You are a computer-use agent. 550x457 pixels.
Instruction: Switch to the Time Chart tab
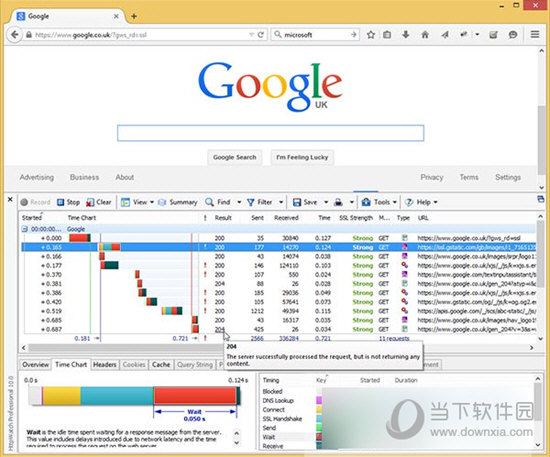point(71,365)
